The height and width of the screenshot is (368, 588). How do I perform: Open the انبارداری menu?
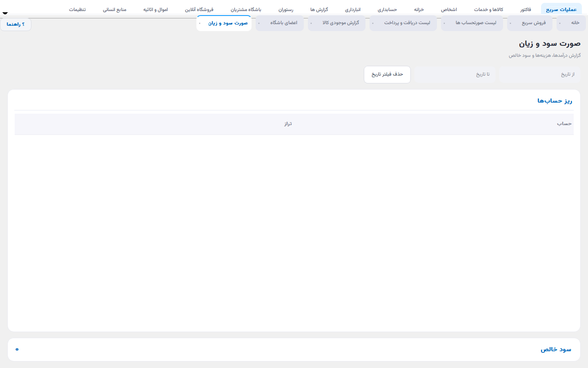pyautogui.click(x=353, y=9)
